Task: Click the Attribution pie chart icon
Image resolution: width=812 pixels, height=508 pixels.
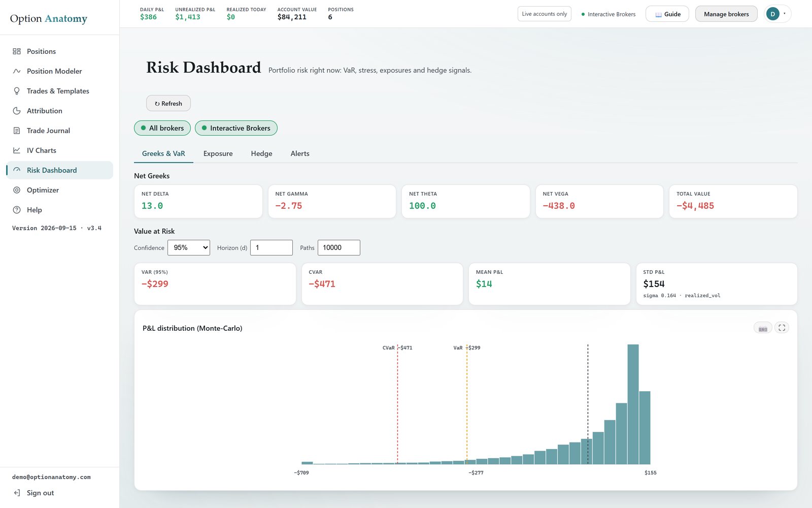Action: pyautogui.click(x=17, y=111)
